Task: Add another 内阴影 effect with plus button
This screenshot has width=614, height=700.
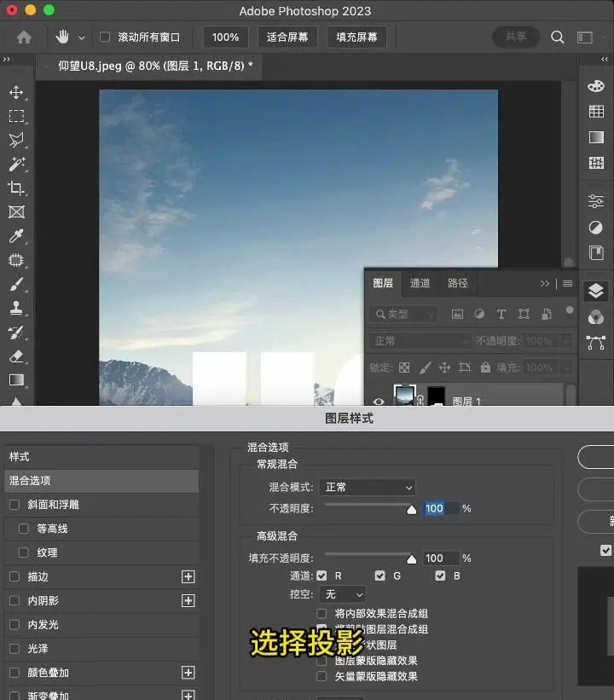Action: 188,601
